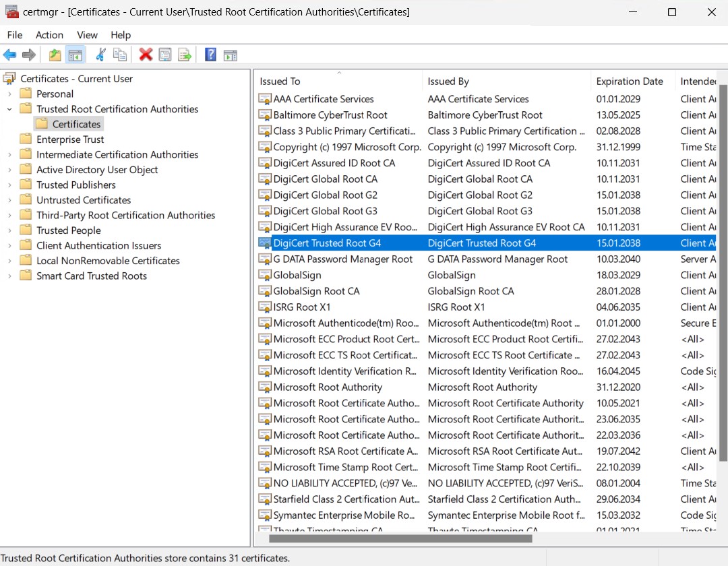Click the red Delete X icon

pyautogui.click(x=146, y=55)
